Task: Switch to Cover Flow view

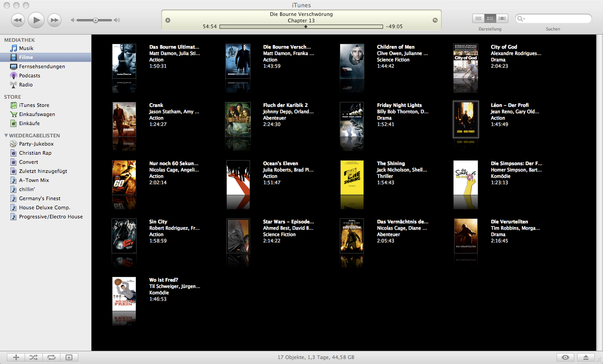Action: 502,18
